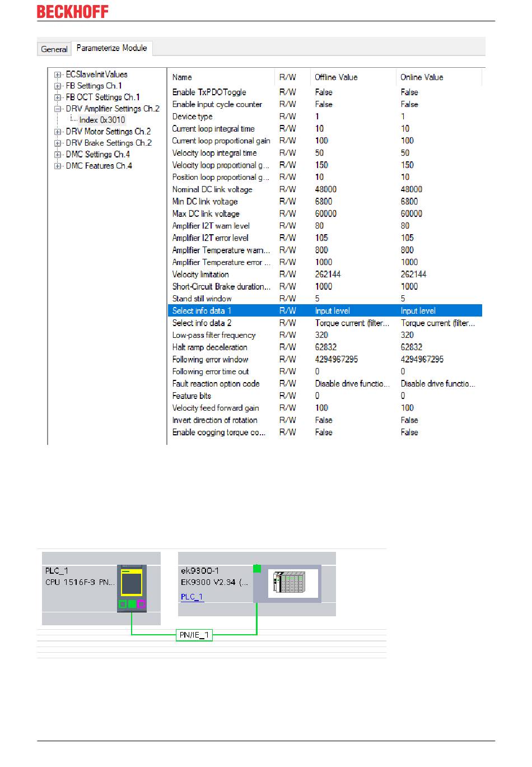Follow the PLC_1 link under ek9300-1

(x=192, y=597)
